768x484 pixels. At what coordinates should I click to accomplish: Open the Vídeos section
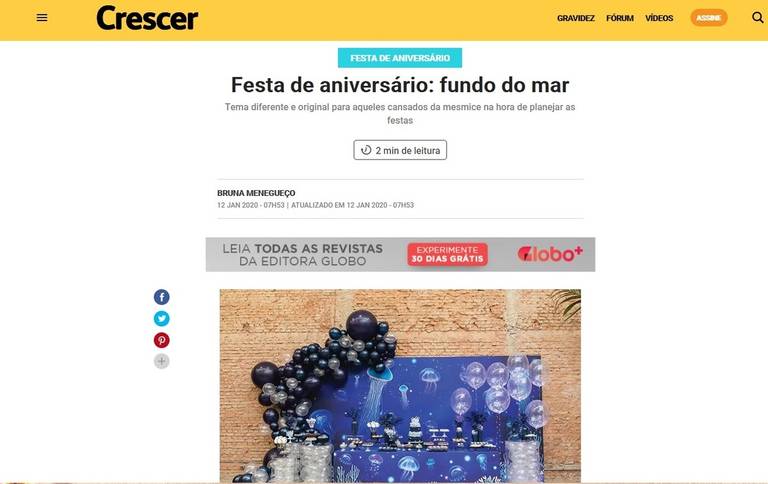[659, 18]
